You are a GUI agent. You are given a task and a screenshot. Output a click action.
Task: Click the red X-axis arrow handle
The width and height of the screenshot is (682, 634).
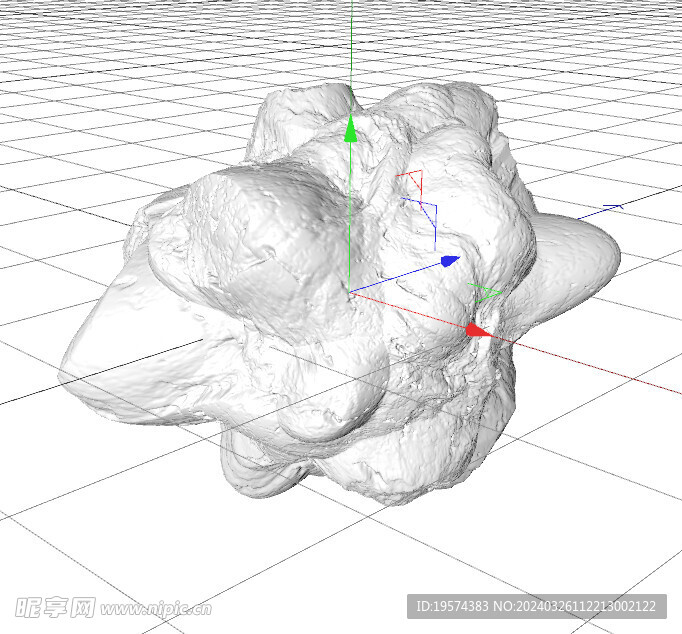[x=478, y=330]
